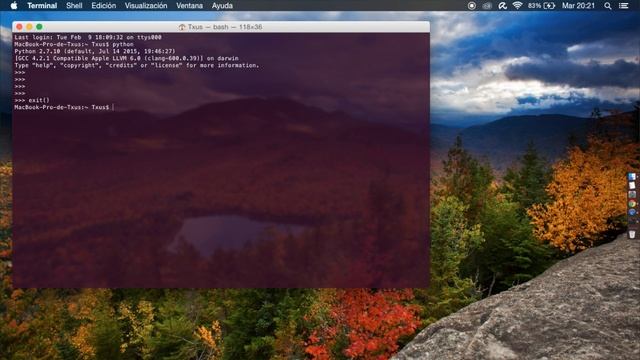Click the dimmed rectangular status icon beside the record icon
The height and width of the screenshot is (360, 640).
[487, 6]
